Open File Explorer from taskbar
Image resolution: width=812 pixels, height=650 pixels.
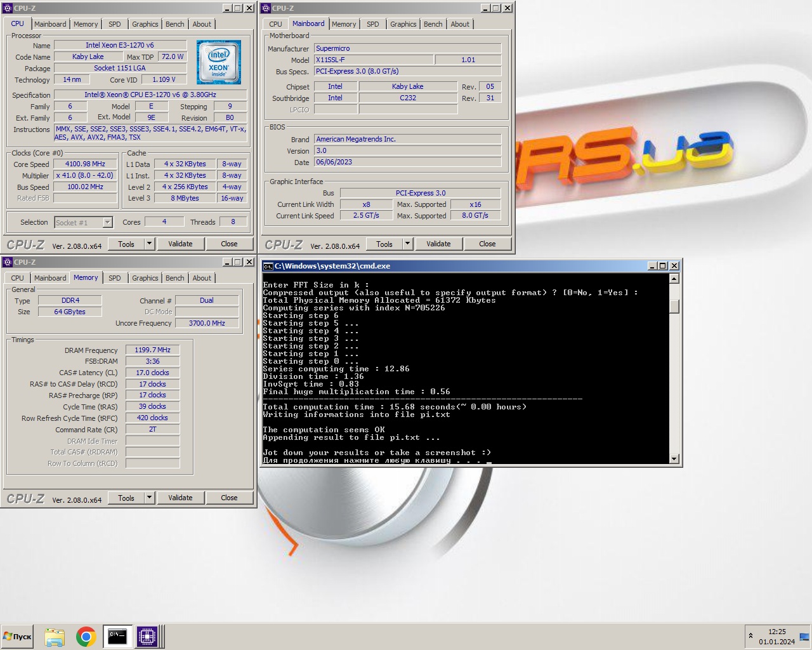click(55, 637)
